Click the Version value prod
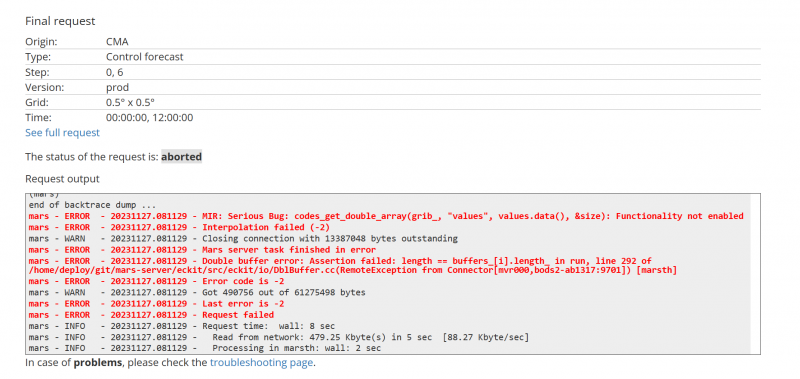Viewport: 800px width, 379px height. click(117, 87)
